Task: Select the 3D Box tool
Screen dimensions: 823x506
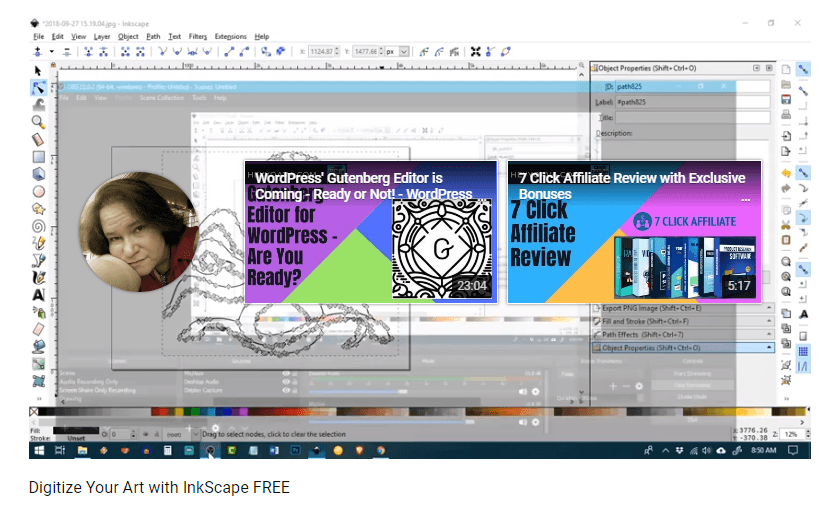Action: point(38,174)
